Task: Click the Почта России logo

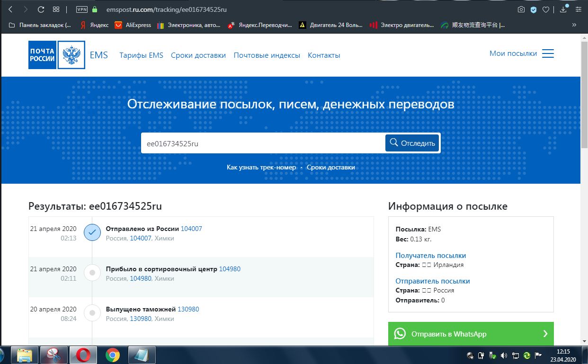Action: (x=43, y=55)
